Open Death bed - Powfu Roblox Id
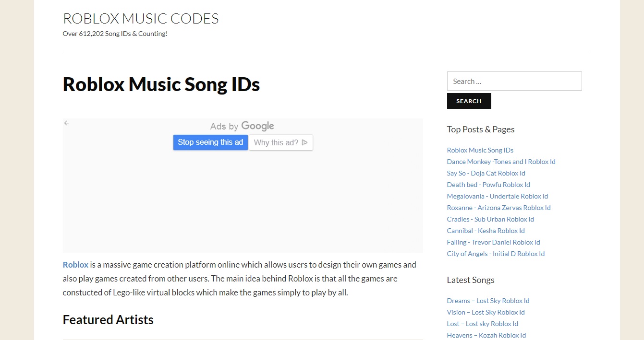 tap(488, 185)
